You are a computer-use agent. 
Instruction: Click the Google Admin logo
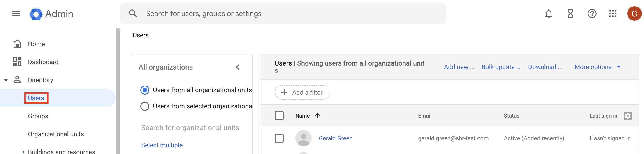tap(51, 14)
